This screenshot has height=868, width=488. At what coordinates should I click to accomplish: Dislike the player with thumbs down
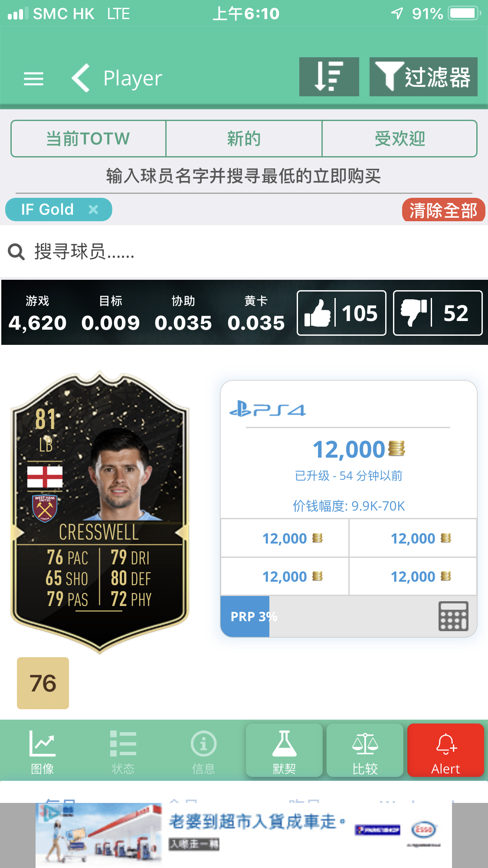(x=438, y=313)
